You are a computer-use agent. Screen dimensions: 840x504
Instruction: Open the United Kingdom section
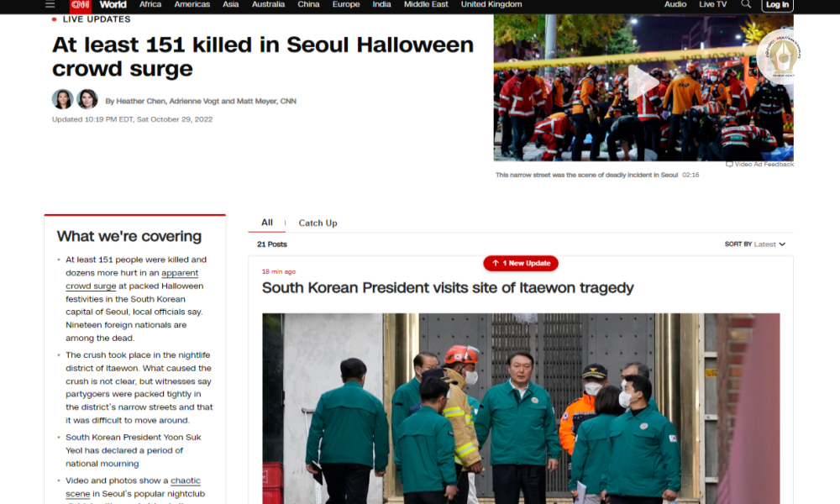[x=491, y=5]
